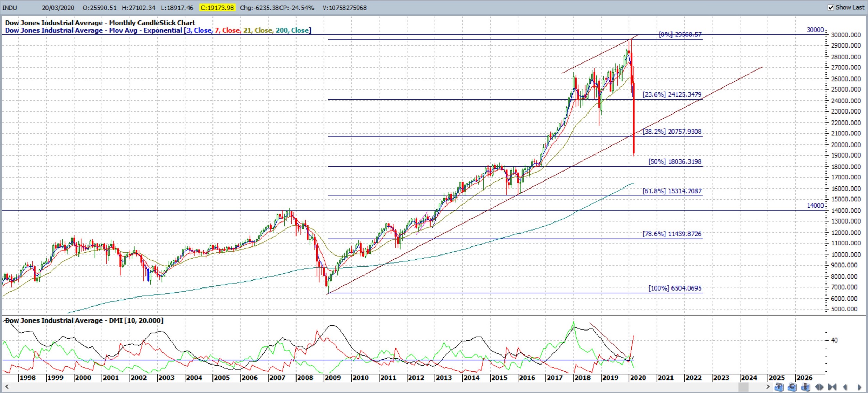Click the 2020 year label on time axis
This screenshot has height=393, width=868.
click(638, 378)
